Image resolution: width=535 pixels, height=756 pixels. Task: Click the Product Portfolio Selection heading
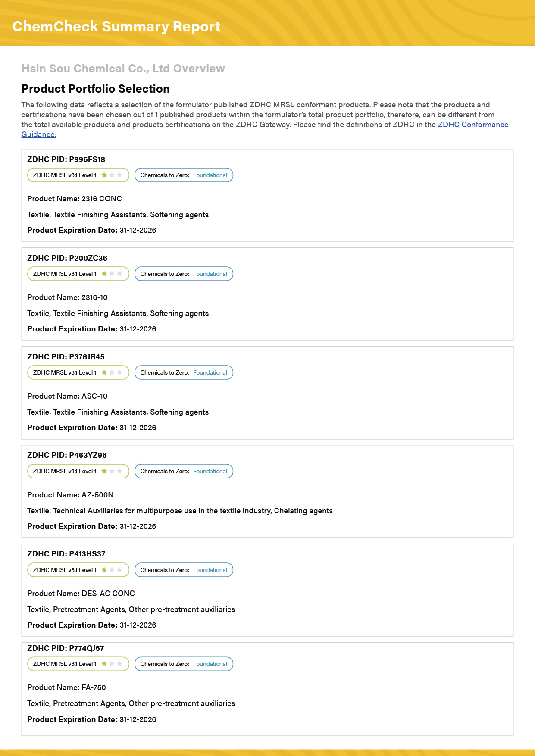pyautogui.click(x=96, y=89)
